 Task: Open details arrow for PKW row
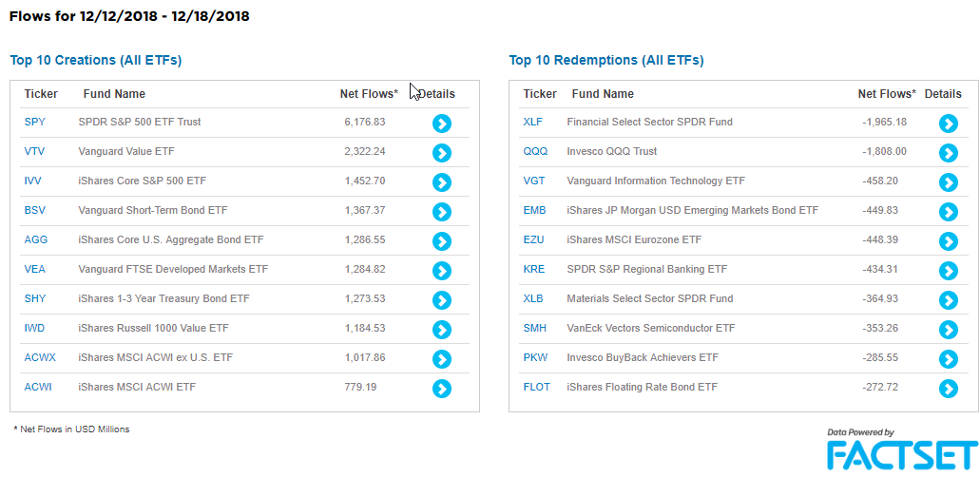(x=948, y=359)
